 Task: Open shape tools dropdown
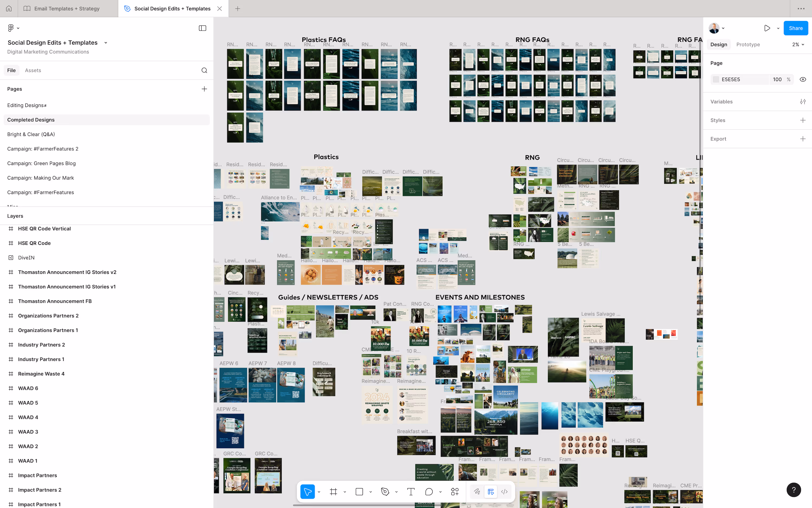371,492
